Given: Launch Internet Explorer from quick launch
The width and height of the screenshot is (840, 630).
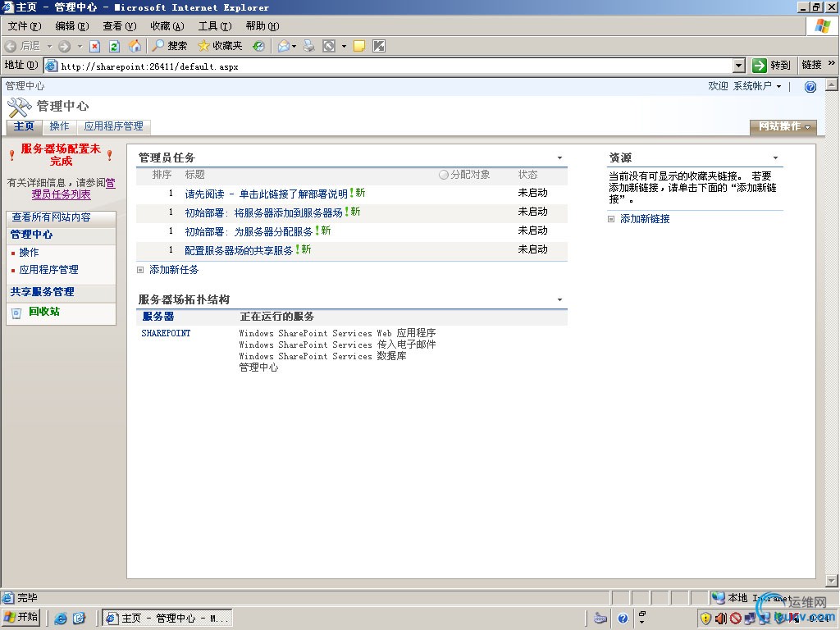Looking at the screenshot, I should point(61,619).
